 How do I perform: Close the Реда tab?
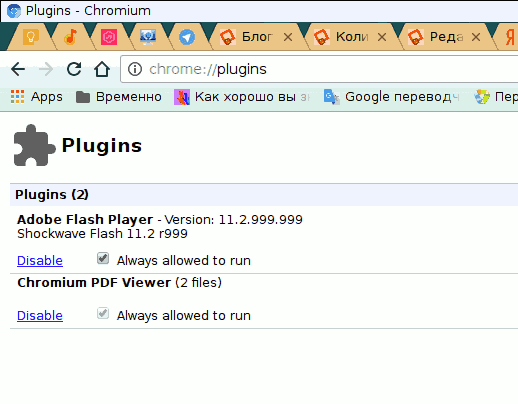(476, 37)
